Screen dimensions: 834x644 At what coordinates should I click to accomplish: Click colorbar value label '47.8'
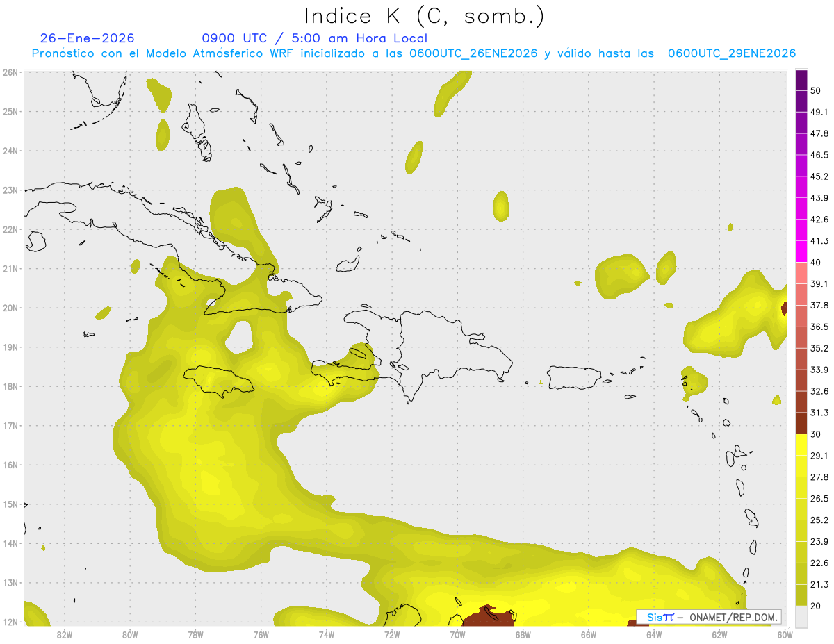[819, 133]
